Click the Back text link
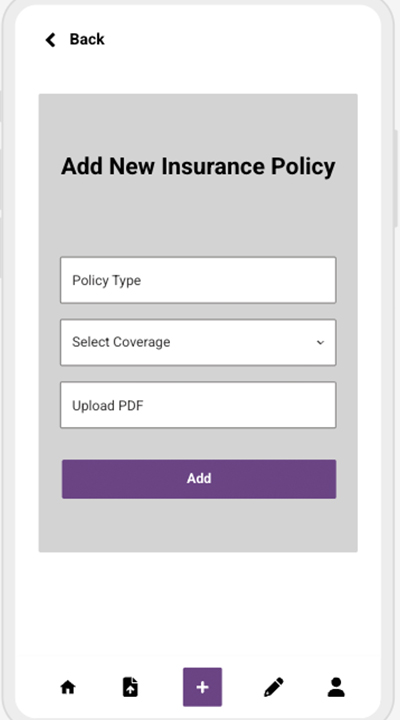 pos(87,39)
